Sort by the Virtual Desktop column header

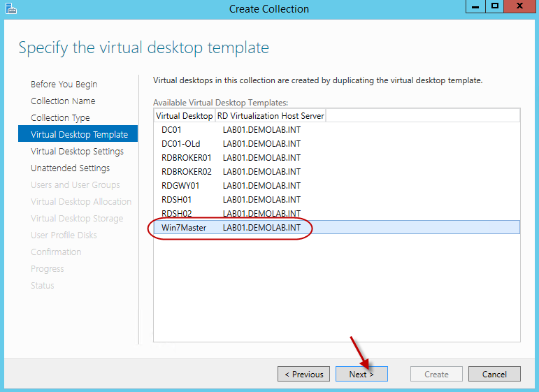tap(184, 116)
